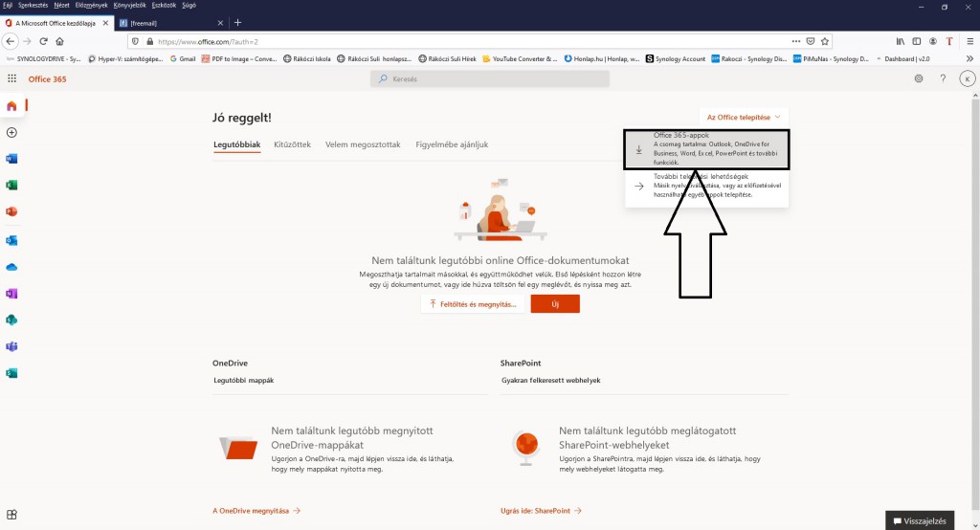Save page to Pocket icon

(x=810, y=41)
